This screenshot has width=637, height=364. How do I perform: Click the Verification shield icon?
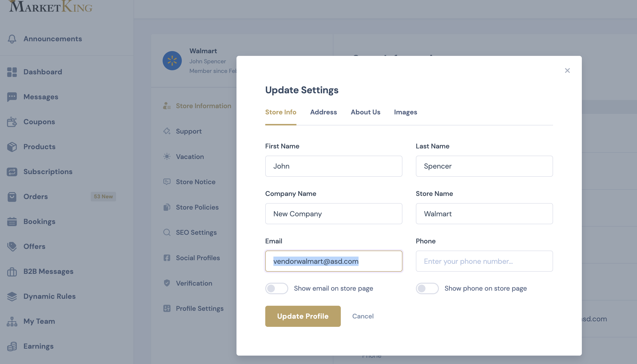point(167,283)
